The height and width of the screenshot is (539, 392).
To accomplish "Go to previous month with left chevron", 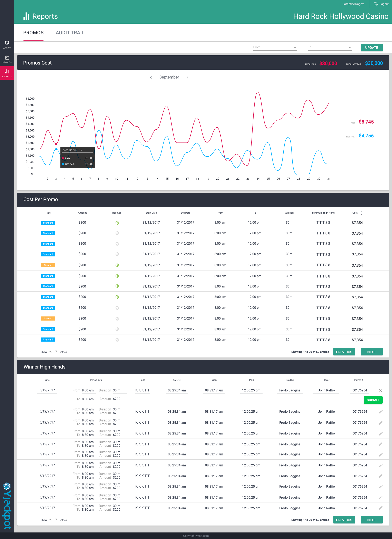I will coord(151,77).
